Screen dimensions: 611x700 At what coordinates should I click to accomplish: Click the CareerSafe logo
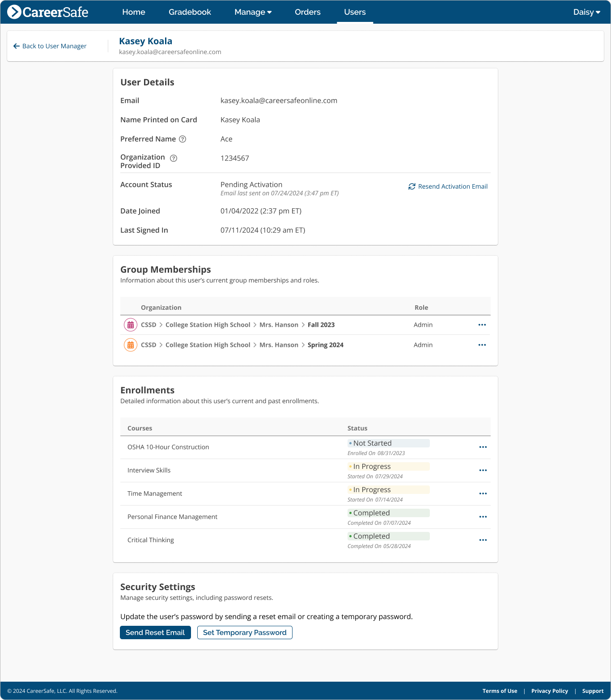click(47, 12)
